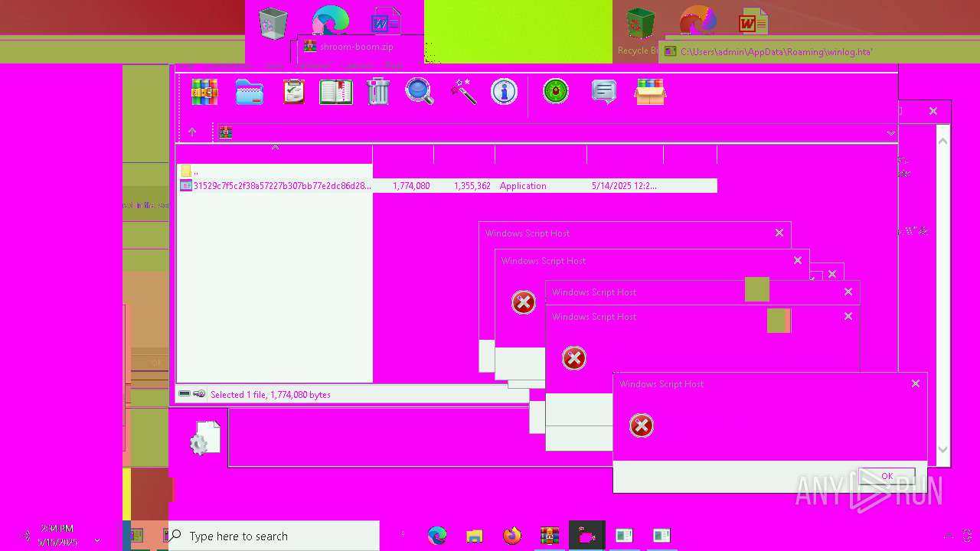Image resolution: width=980 pixels, height=551 pixels.
Task: Show archive Info via the blue i icon
Action: point(504,93)
